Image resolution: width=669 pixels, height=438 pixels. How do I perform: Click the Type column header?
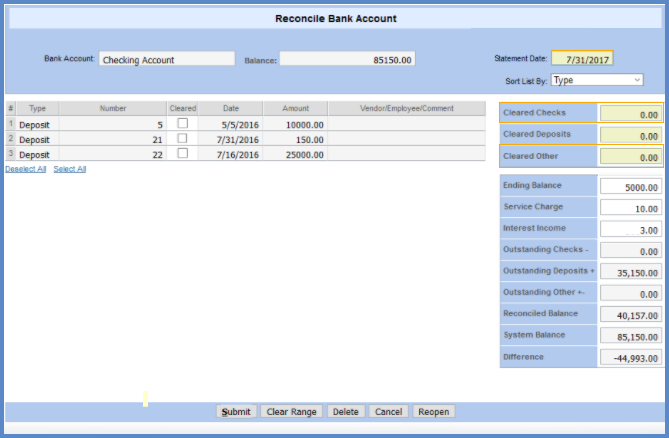[x=37, y=108]
